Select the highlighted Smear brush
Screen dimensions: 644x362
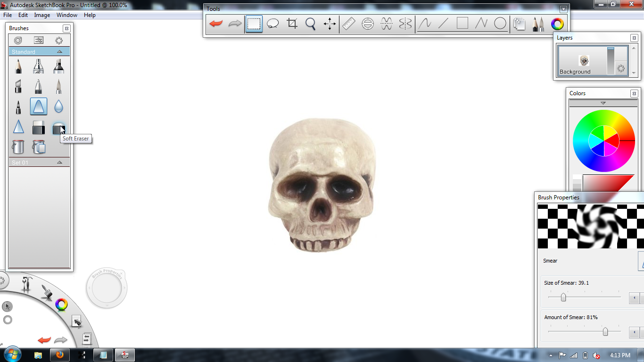[39, 107]
